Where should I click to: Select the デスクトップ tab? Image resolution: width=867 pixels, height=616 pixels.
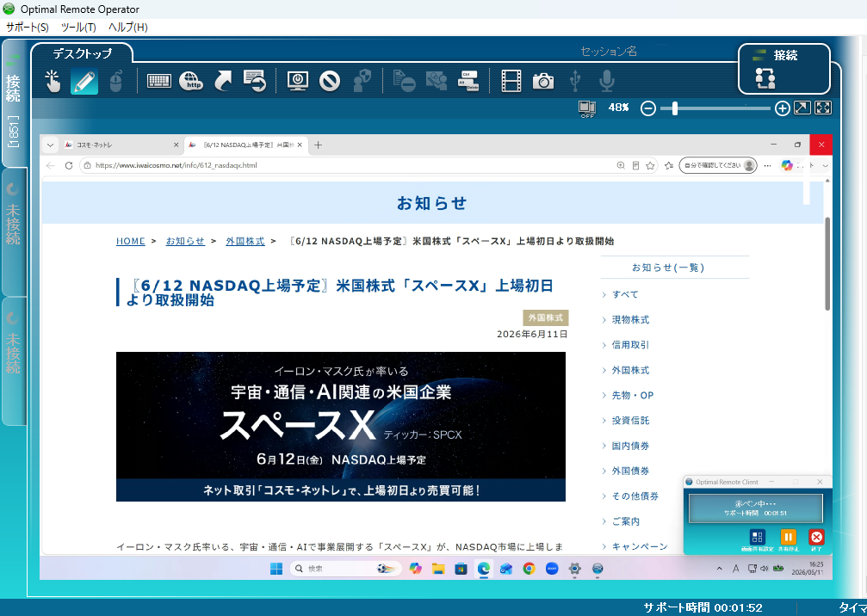[x=82, y=53]
